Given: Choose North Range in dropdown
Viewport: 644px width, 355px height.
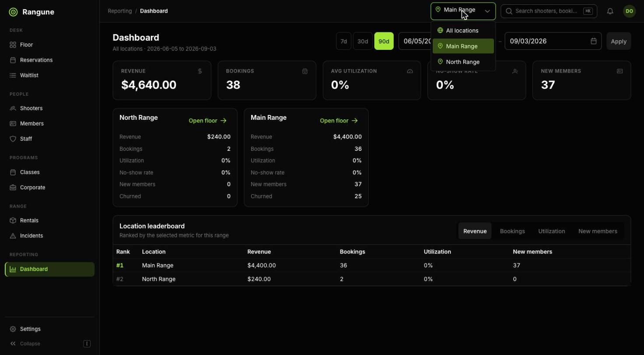Looking at the screenshot, I should coord(463,62).
